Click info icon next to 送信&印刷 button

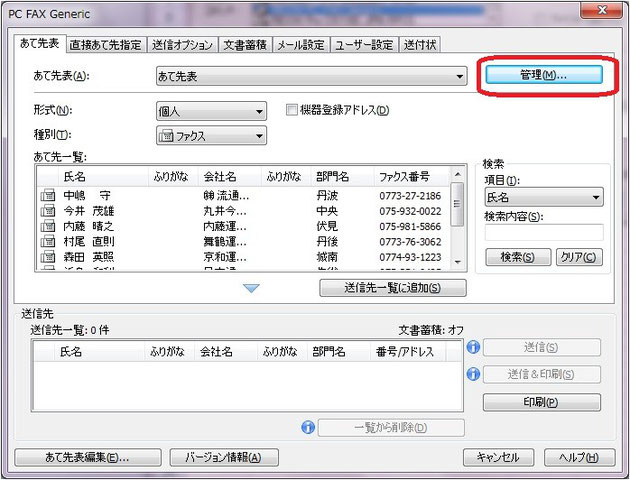click(x=473, y=374)
